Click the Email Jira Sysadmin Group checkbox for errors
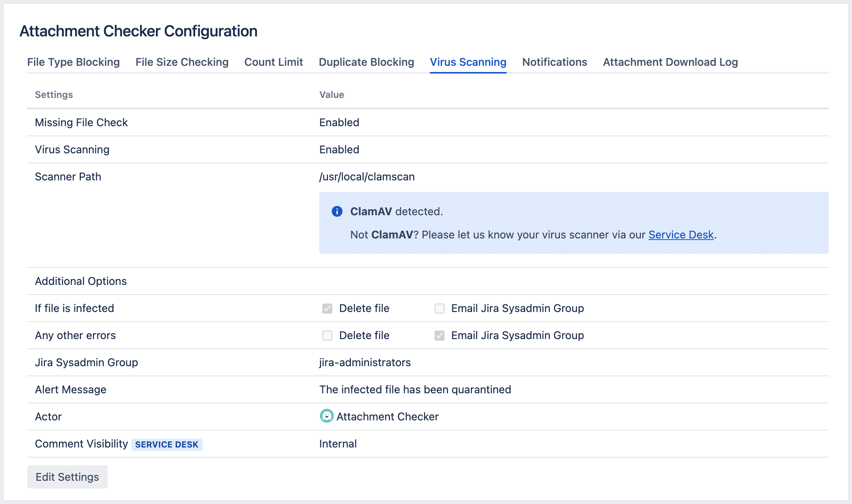The width and height of the screenshot is (852, 504). 440,335
